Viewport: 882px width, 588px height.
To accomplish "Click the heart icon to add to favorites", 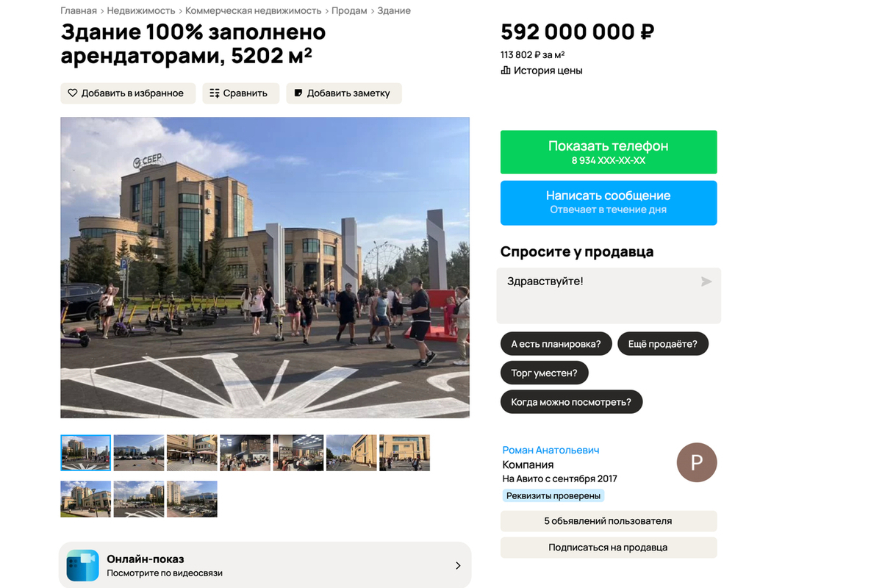I will 73,93.
